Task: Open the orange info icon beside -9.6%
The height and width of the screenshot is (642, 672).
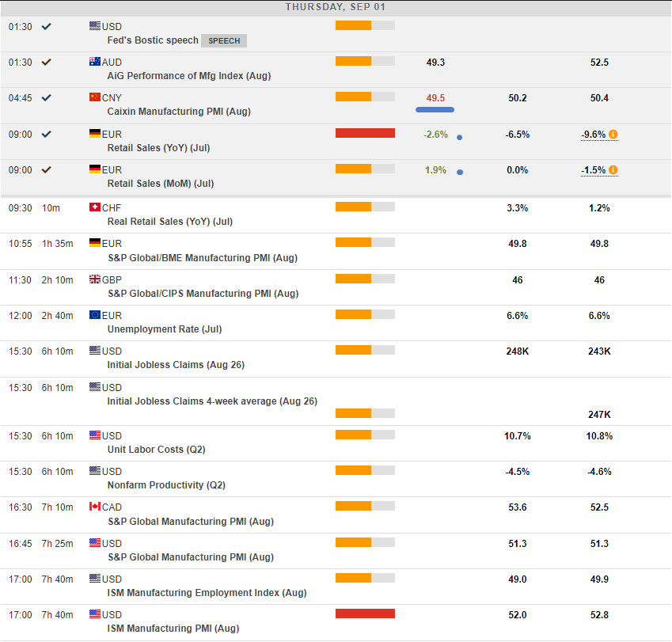Action: pos(613,135)
